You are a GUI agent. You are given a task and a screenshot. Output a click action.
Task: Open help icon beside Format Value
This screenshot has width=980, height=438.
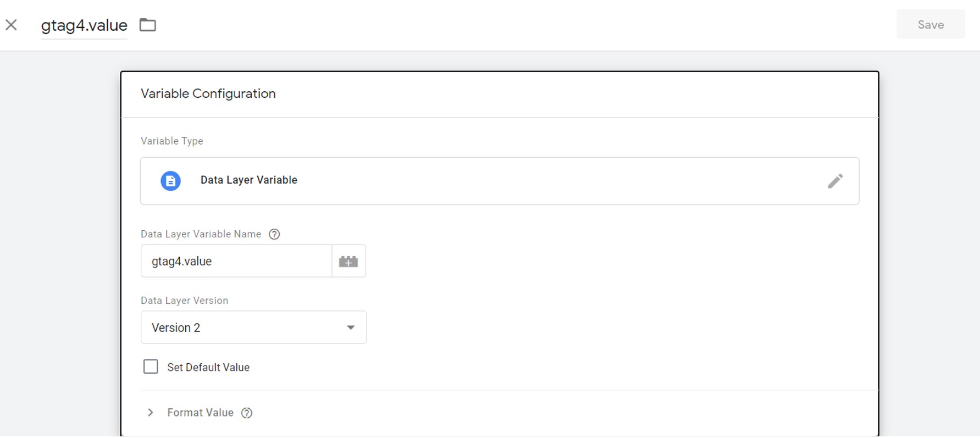247,413
